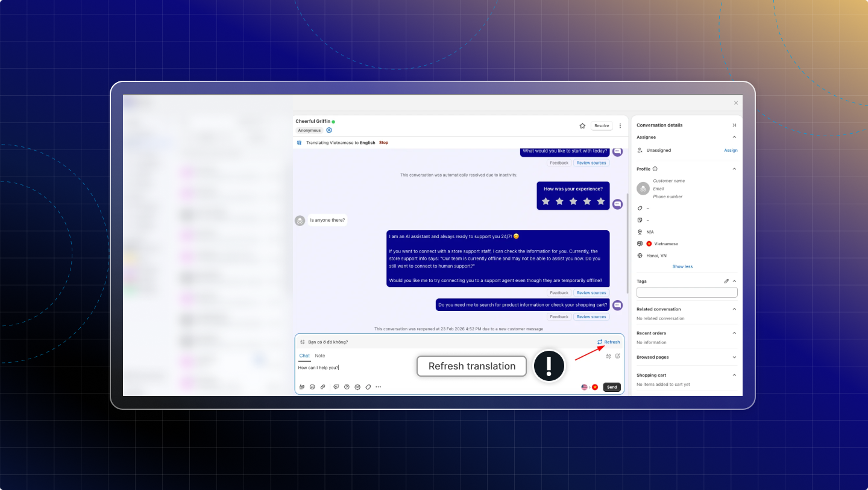Click the Tags input field
Screen dimensions: 868x490
[687, 292]
